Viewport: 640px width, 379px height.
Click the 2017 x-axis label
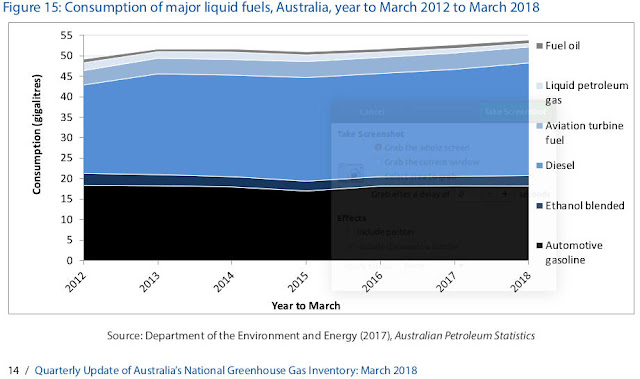(447, 281)
